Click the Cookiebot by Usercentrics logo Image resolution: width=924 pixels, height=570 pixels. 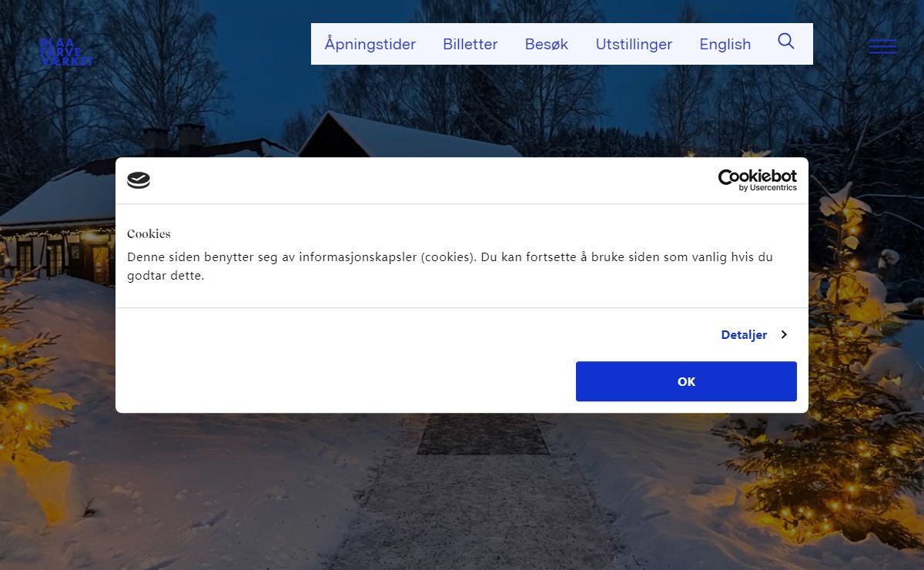pyautogui.click(x=758, y=180)
